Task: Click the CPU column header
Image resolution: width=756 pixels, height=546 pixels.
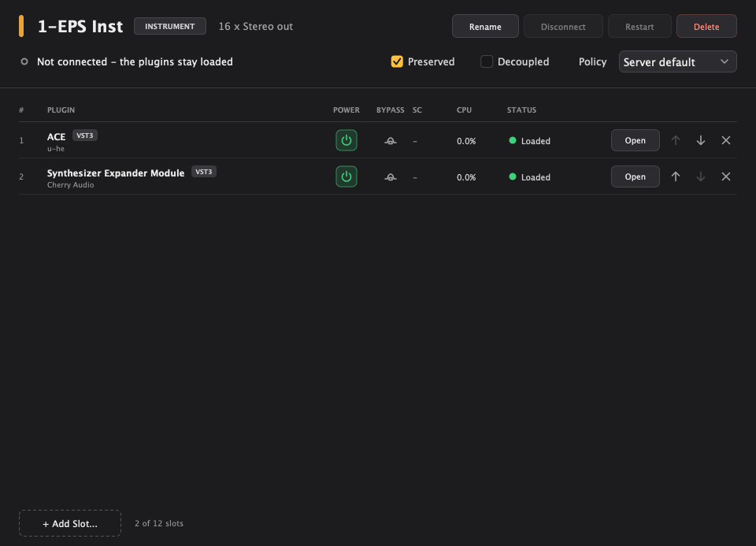Action: pos(464,110)
